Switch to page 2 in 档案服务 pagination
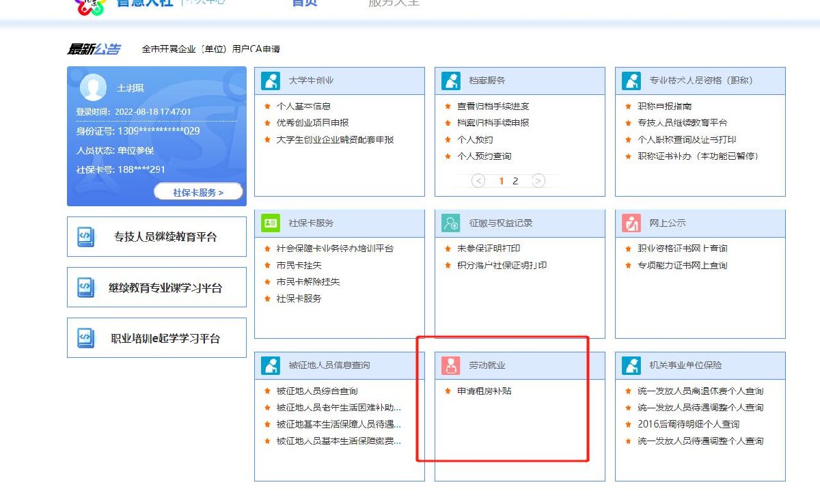Viewport: 820px width, 504px height. pyautogui.click(x=515, y=181)
